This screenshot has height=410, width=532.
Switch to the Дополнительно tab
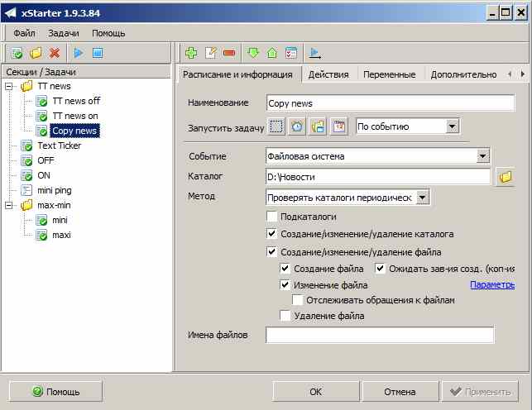(463, 74)
